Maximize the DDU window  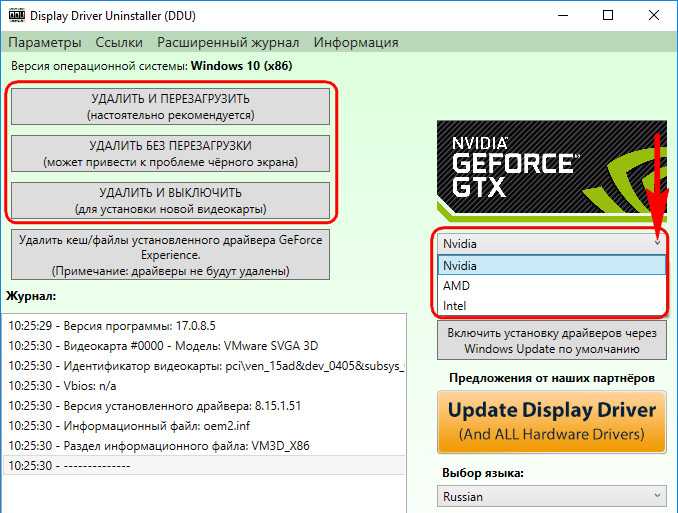tap(608, 15)
